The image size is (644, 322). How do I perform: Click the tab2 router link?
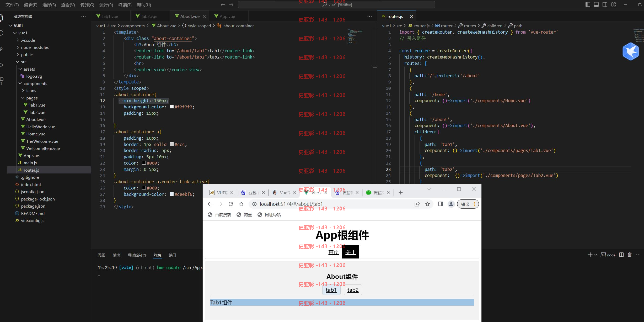(x=353, y=290)
